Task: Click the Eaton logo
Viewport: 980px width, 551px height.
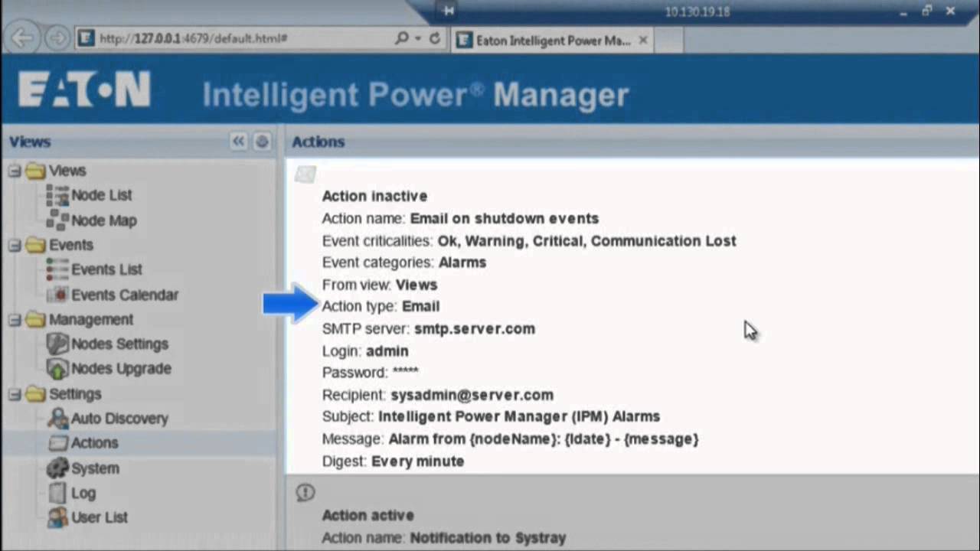Action: 84,90
